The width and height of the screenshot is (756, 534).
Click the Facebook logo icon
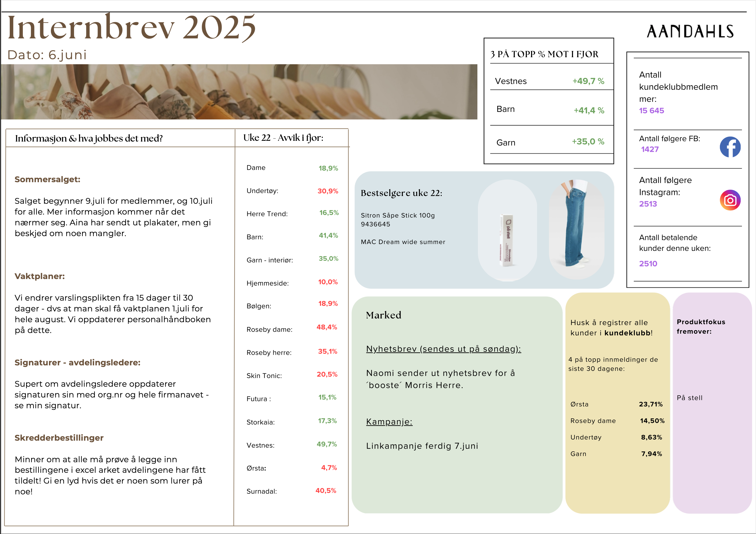(x=730, y=147)
